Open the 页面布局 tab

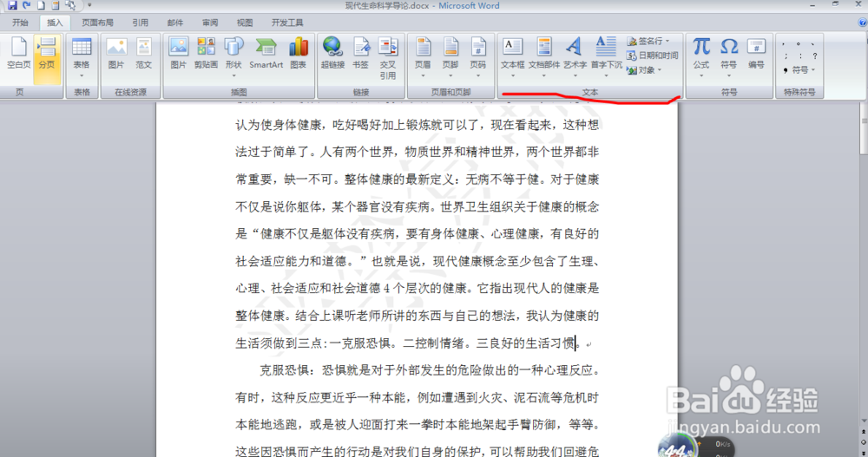97,23
